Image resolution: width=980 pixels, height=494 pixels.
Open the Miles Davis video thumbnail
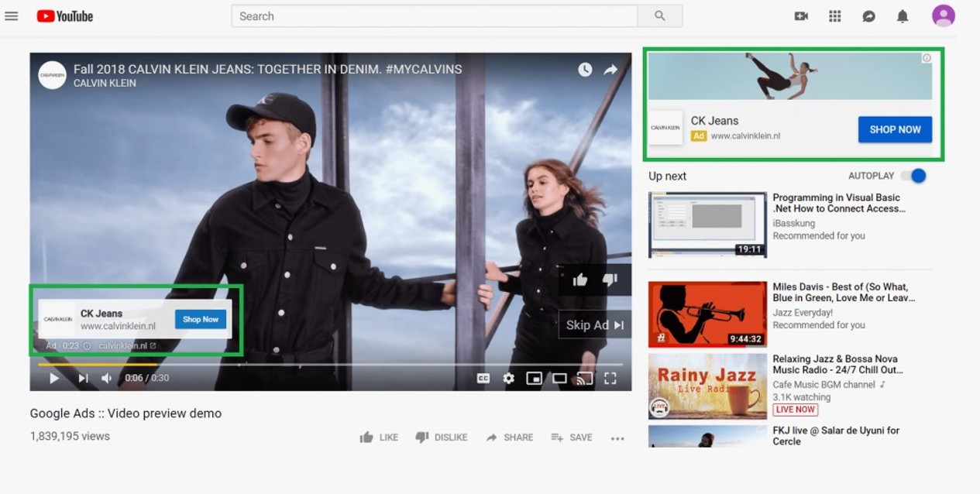tap(707, 314)
